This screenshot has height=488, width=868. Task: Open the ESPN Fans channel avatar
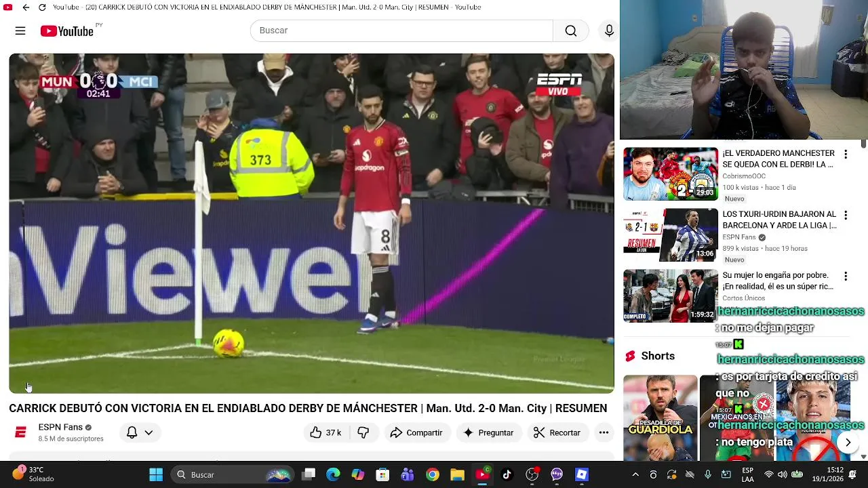[x=20, y=432]
